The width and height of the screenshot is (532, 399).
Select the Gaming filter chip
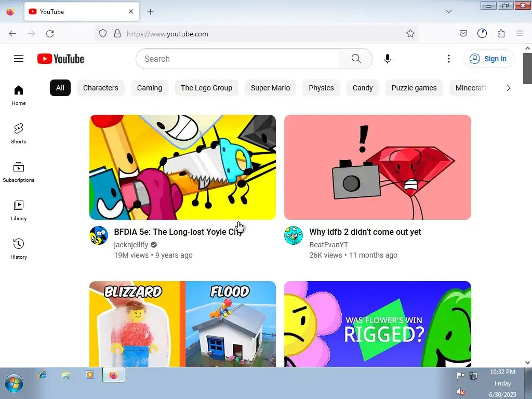click(x=150, y=88)
